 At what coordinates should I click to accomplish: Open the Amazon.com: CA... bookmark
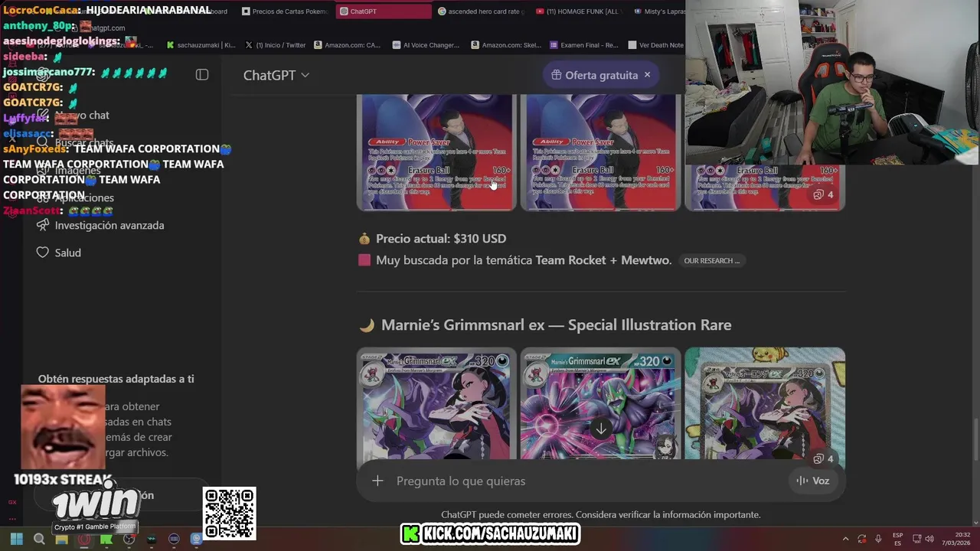click(347, 45)
